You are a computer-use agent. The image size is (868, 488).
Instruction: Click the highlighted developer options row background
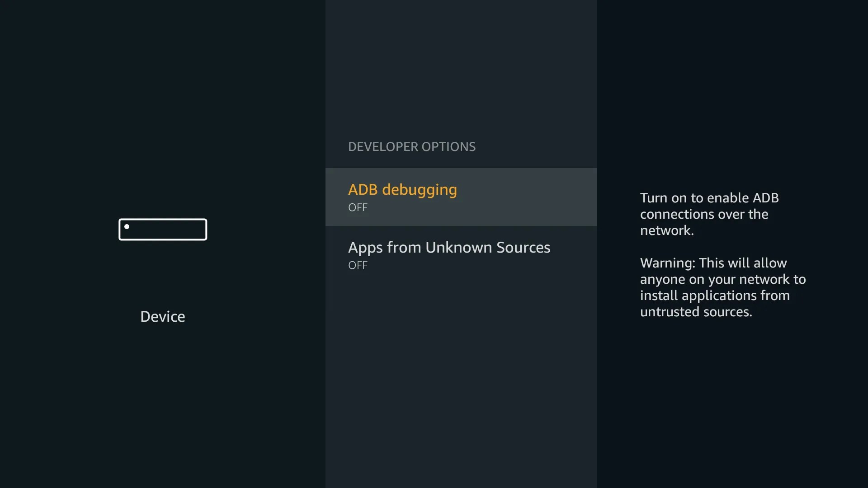click(x=461, y=197)
